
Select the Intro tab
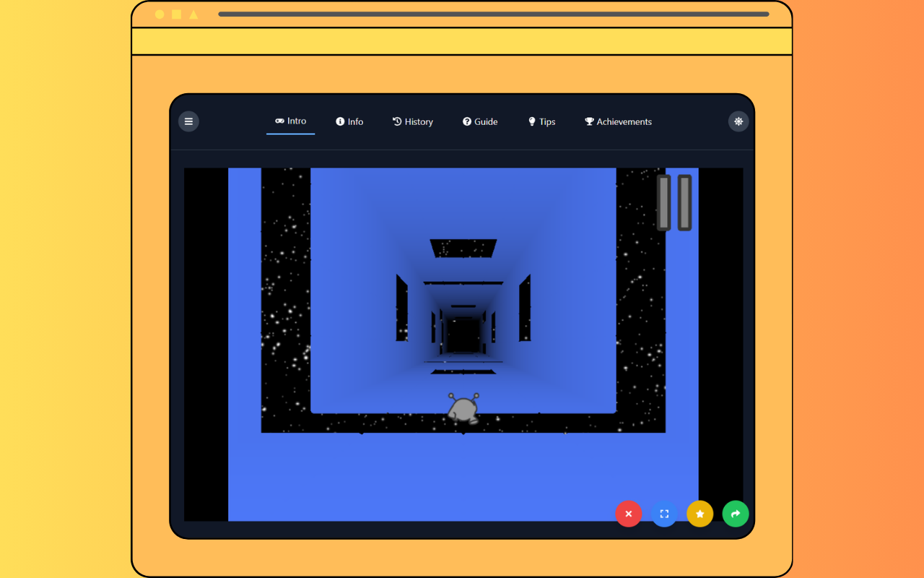pos(290,121)
